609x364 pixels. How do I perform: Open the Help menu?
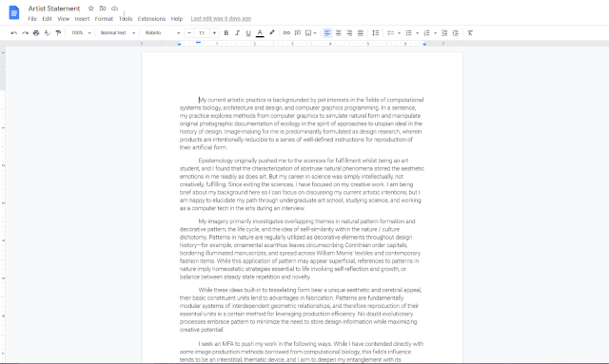click(177, 19)
